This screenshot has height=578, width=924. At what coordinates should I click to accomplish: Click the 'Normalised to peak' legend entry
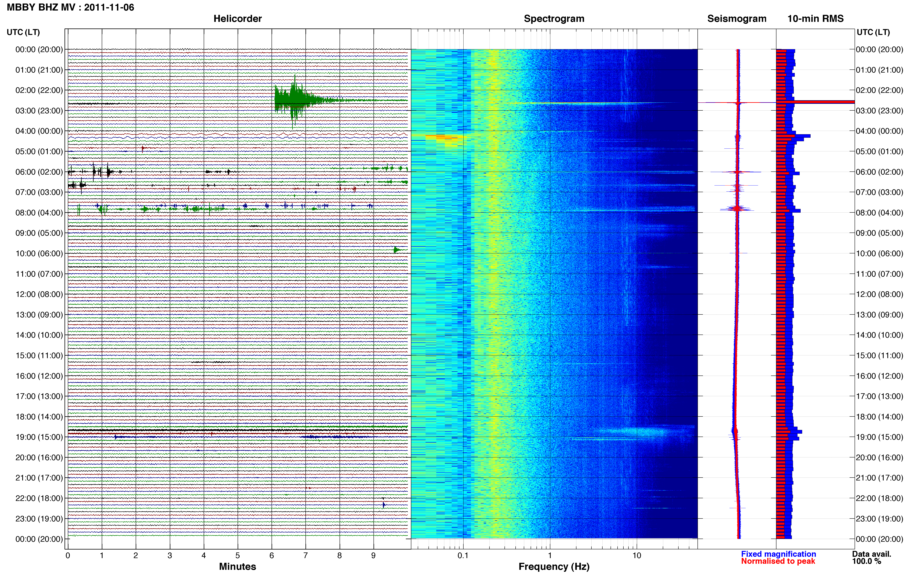(778, 561)
